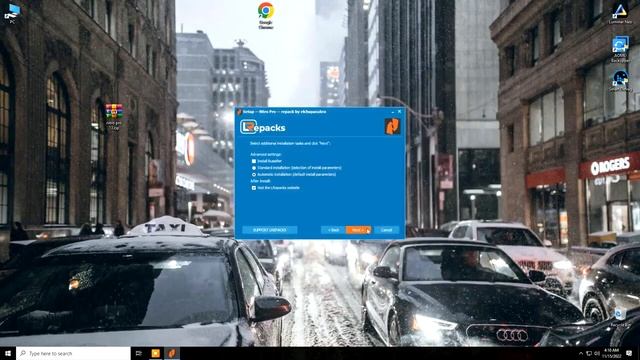Open Google Chrome desktop shortcut
Image resolution: width=640 pixels, height=360 pixels.
[266, 16]
